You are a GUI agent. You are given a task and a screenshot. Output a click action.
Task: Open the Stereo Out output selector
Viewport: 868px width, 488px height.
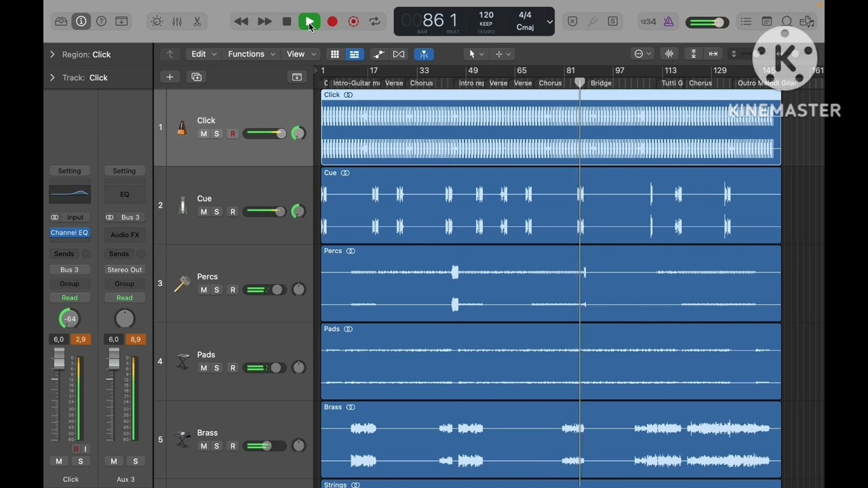[x=125, y=270]
